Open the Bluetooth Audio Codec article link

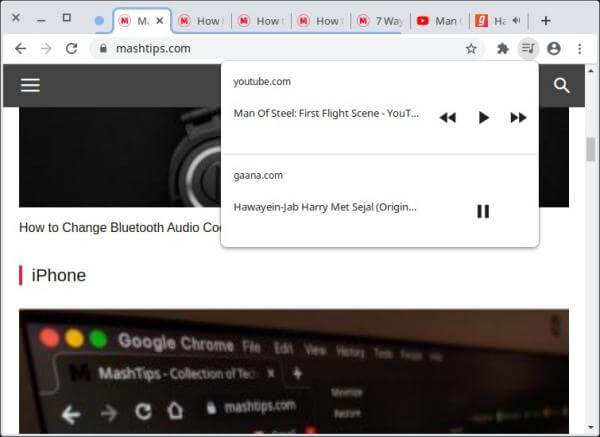point(119,227)
